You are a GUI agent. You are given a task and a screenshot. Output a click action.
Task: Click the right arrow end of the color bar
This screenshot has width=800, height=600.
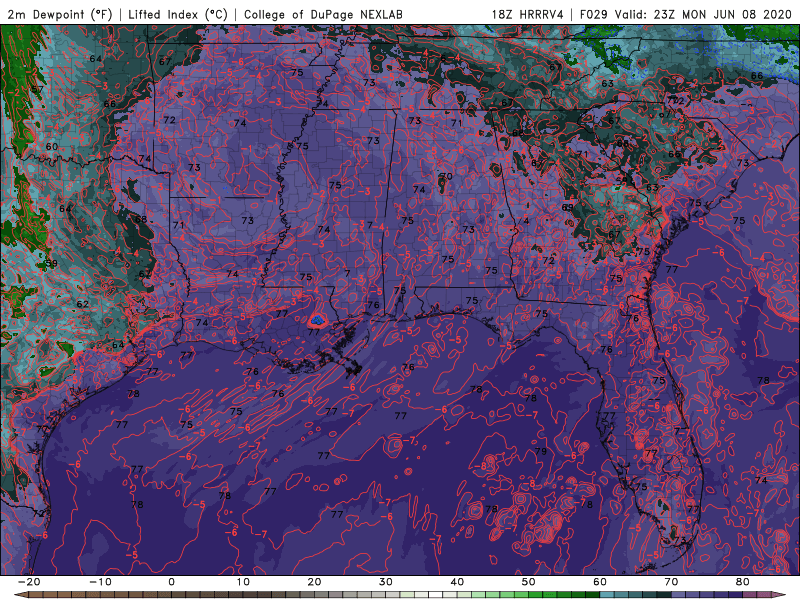tap(781, 595)
